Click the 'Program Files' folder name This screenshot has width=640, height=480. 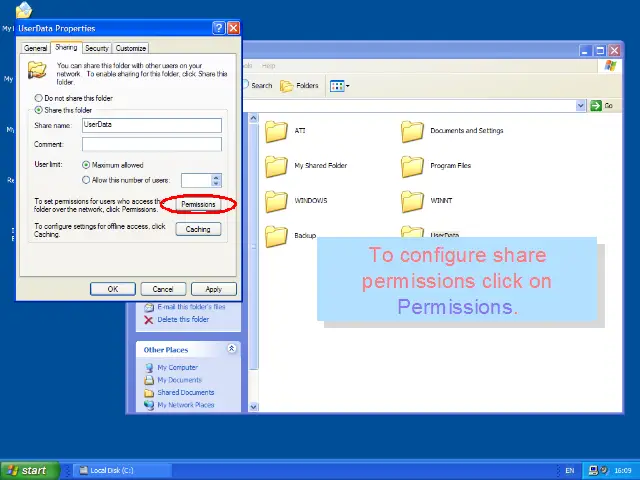pyautogui.click(x=451, y=165)
